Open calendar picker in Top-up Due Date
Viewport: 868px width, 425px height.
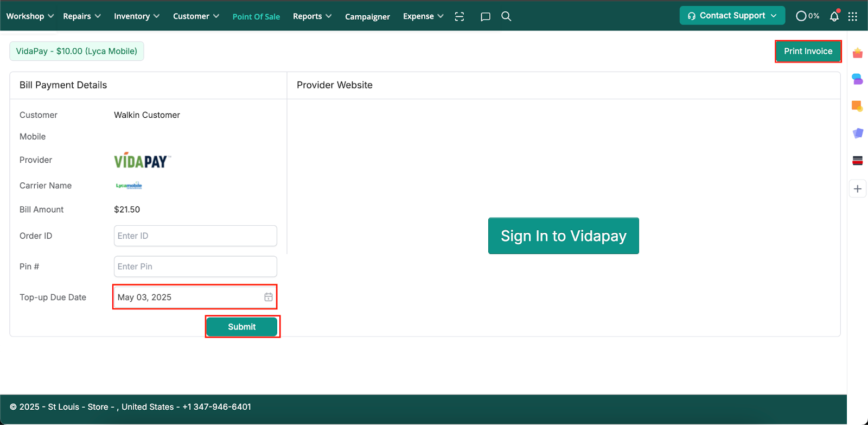[269, 297]
